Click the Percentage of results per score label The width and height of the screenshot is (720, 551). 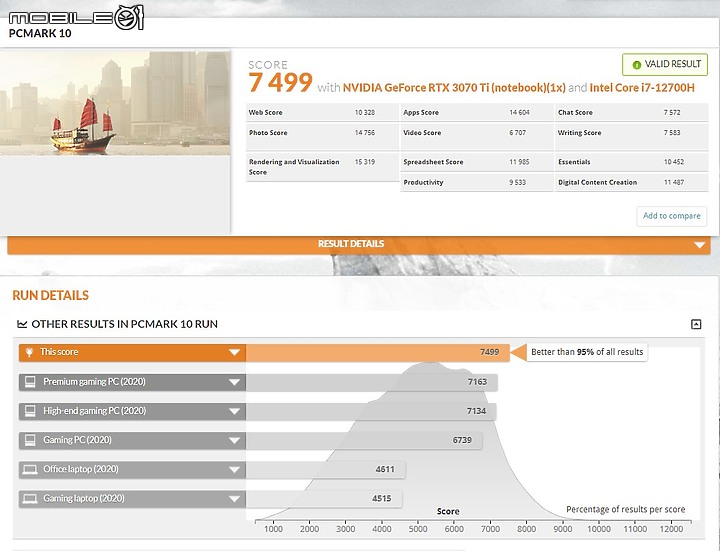click(x=625, y=509)
